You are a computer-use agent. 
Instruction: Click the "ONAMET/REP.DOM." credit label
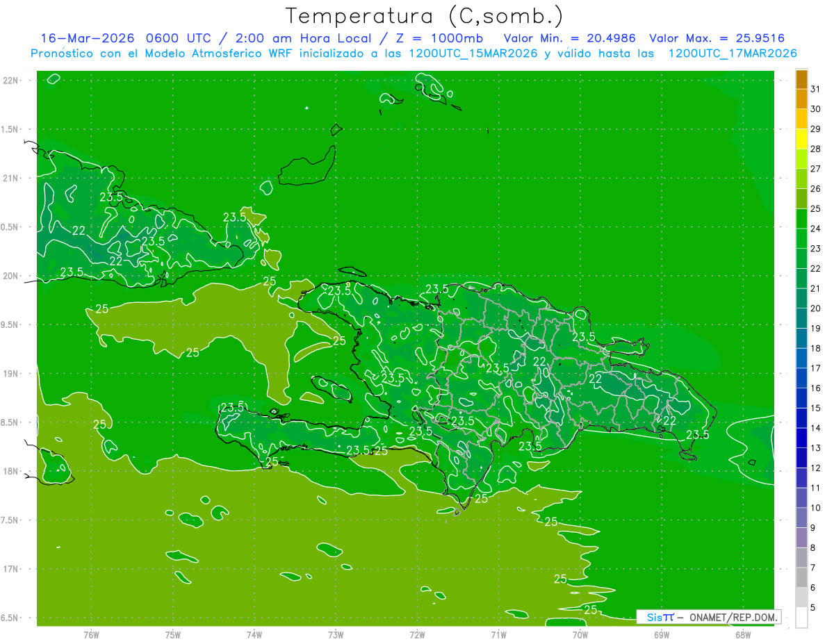tap(734, 617)
